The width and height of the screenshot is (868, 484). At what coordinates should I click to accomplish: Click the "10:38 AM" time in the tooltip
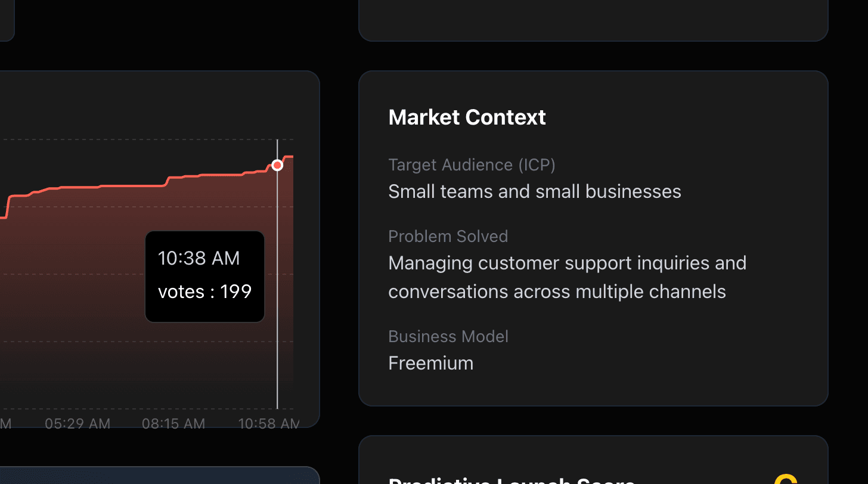point(199,258)
